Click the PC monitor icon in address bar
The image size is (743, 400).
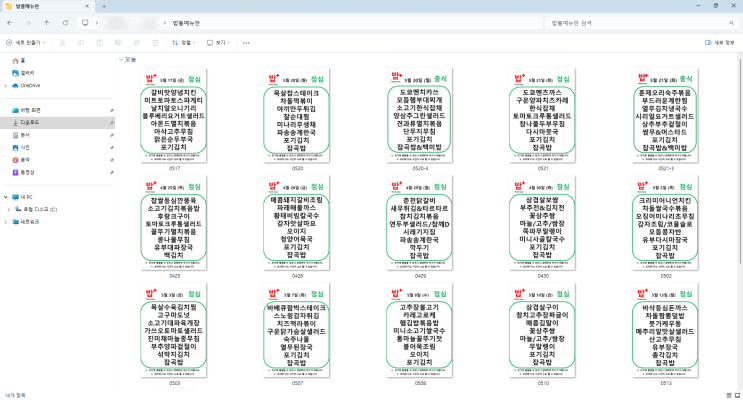click(85, 23)
